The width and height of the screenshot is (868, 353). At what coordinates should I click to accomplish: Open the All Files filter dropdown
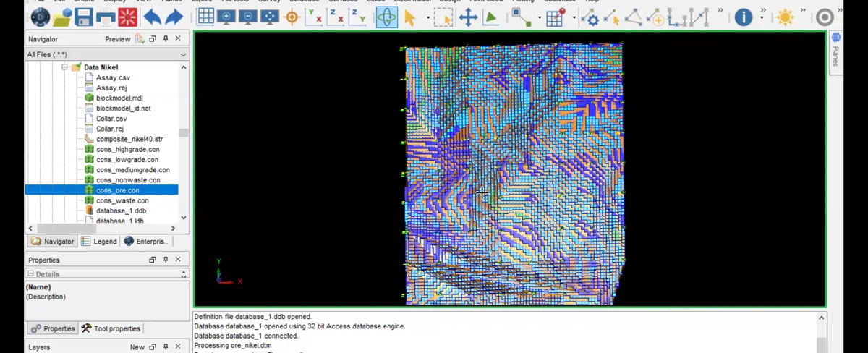coord(183,54)
